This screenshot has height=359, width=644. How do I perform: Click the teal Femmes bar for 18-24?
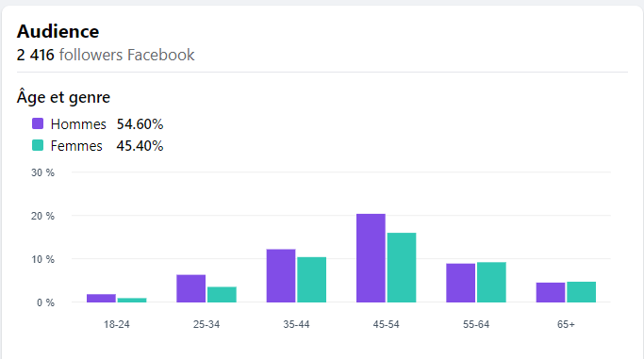[132, 300]
